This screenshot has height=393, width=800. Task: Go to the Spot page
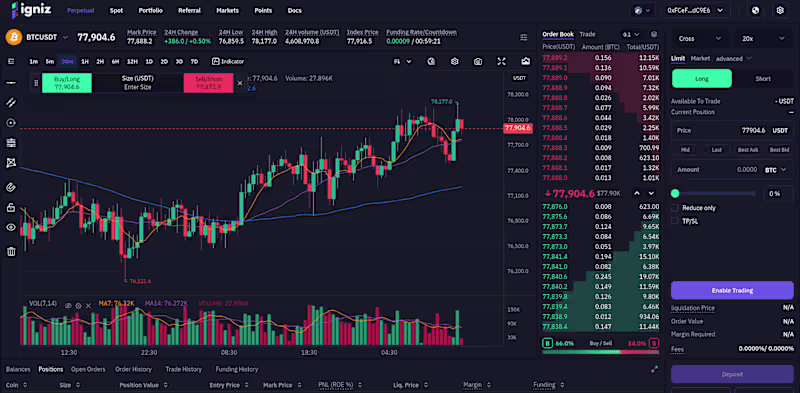click(x=116, y=10)
